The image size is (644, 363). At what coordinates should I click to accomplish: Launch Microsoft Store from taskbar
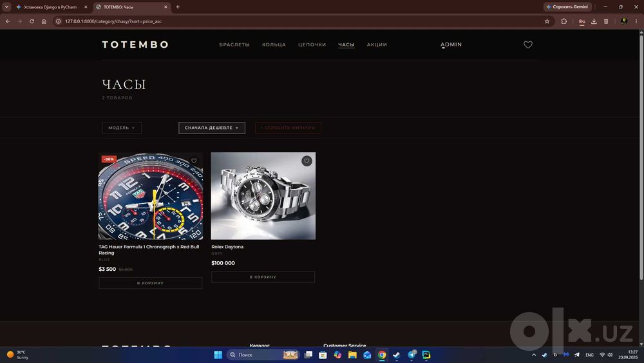pyautogui.click(x=323, y=355)
